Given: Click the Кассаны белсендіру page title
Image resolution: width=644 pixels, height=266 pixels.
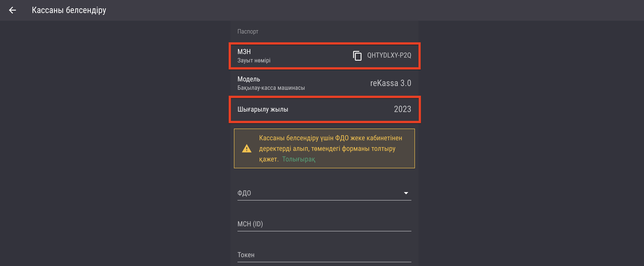Looking at the screenshot, I should pyautogui.click(x=69, y=10).
